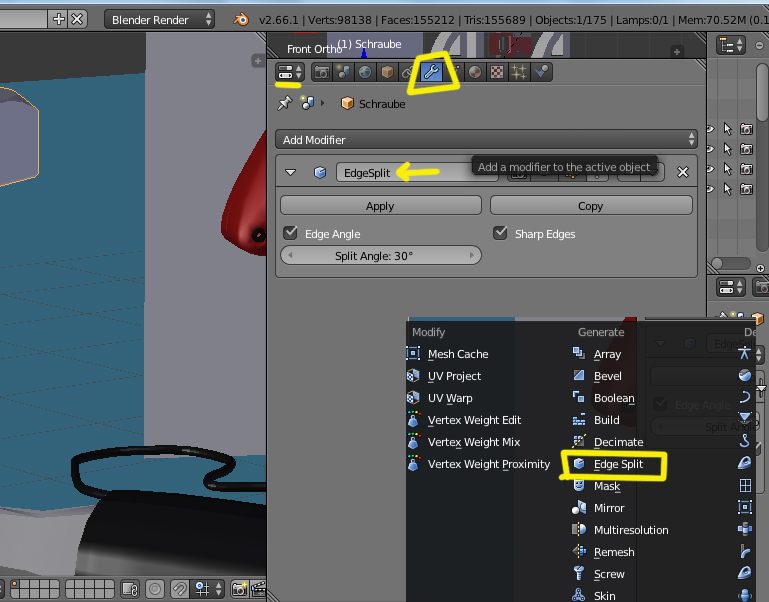Open the properties editor type selector

tap(290, 73)
